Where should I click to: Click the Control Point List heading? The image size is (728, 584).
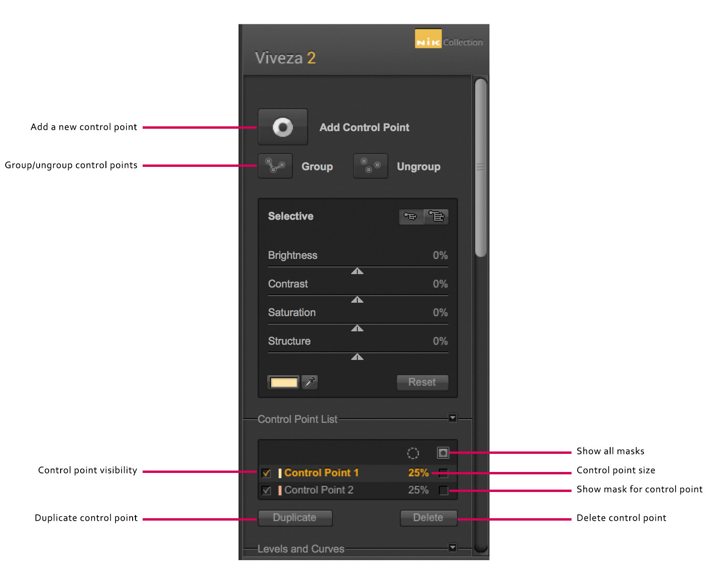tap(297, 420)
